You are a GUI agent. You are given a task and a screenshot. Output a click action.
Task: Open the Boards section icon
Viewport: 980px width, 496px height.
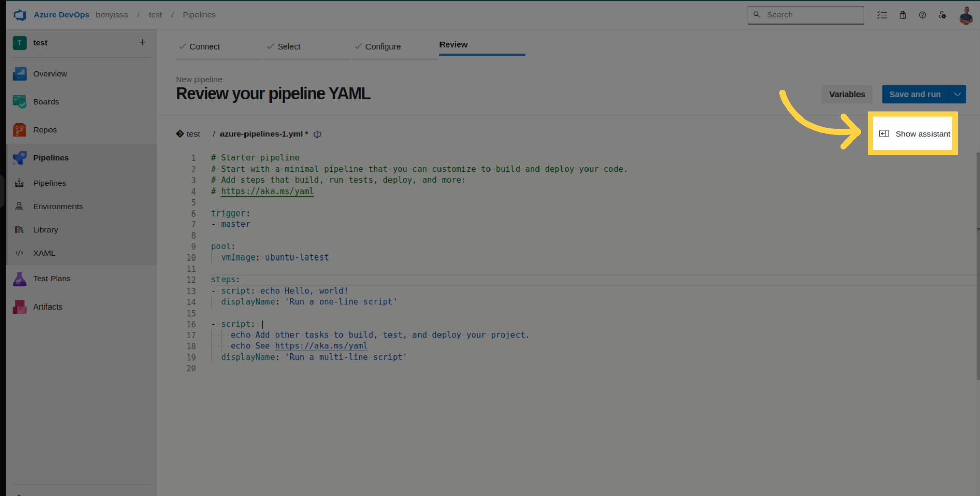19,102
